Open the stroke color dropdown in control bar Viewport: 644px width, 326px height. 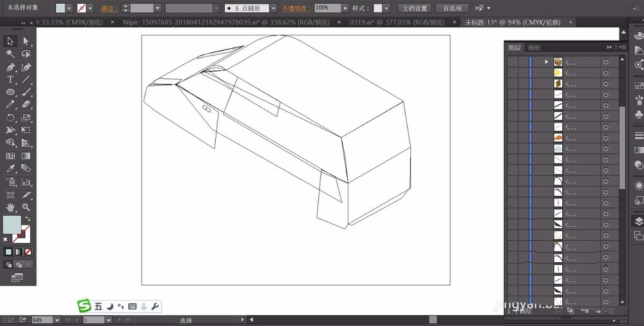coord(90,8)
